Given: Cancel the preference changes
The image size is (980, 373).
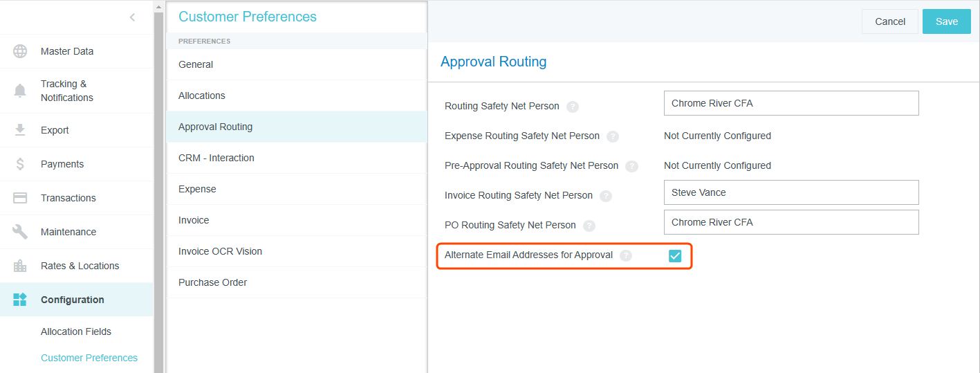Looking at the screenshot, I should (x=889, y=21).
